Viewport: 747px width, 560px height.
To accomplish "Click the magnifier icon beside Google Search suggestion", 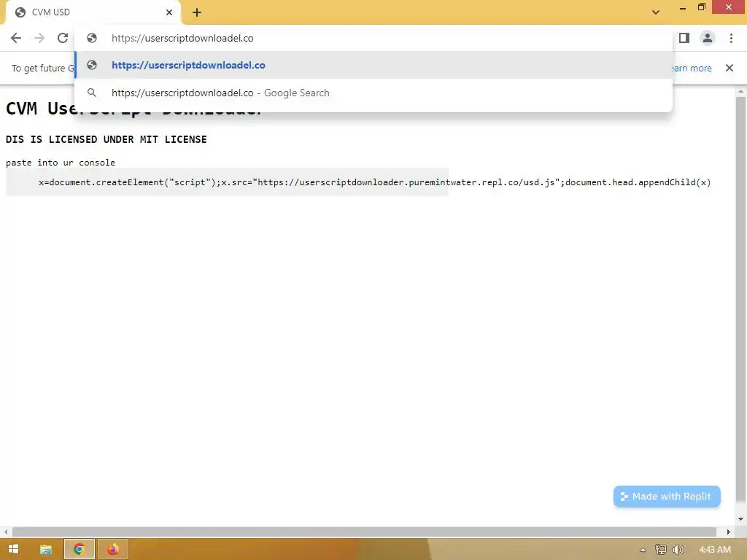I will (x=91, y=93).
